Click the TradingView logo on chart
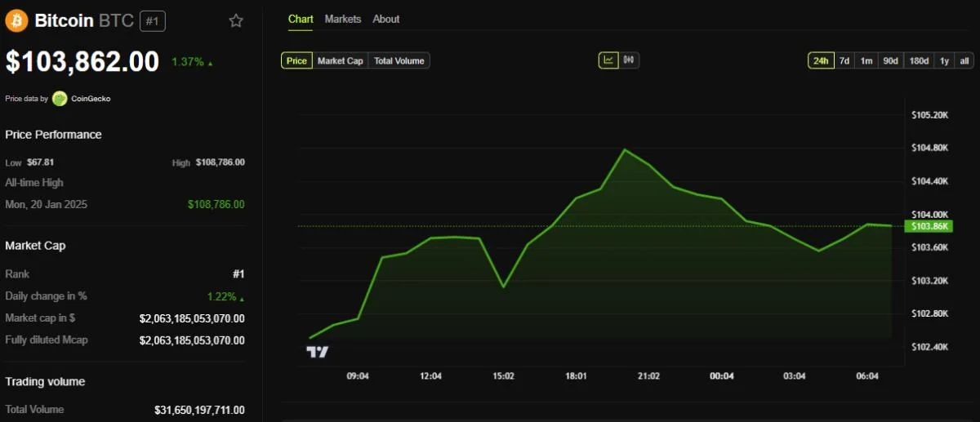980x422 pixels. [x=317, y=352]
